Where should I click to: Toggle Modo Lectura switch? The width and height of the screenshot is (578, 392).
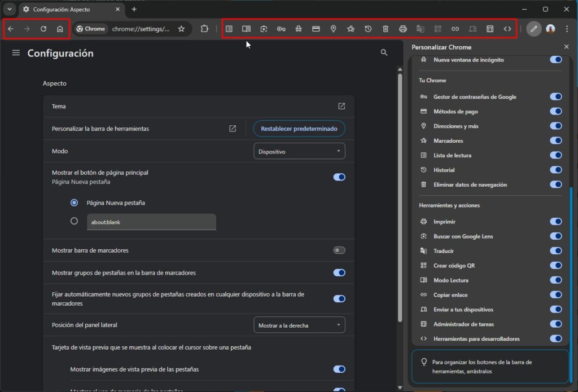[556, 280]
